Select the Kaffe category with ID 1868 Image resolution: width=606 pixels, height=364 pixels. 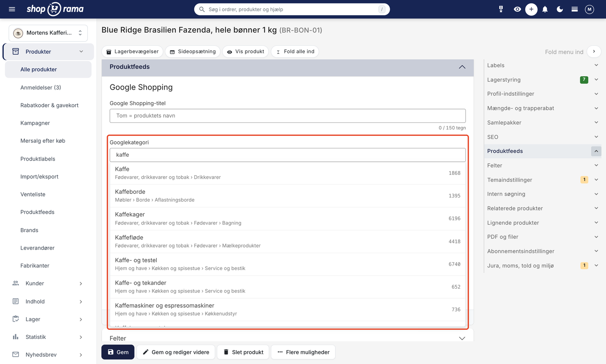(x=287, y=173)
